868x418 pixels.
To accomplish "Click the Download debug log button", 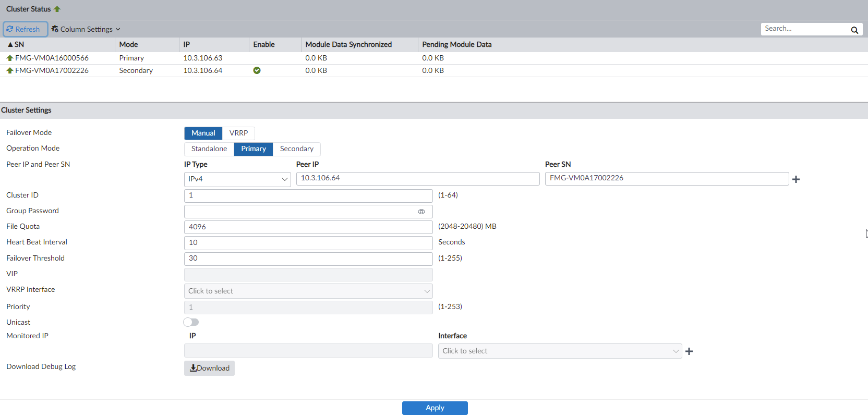I will 209,368.
